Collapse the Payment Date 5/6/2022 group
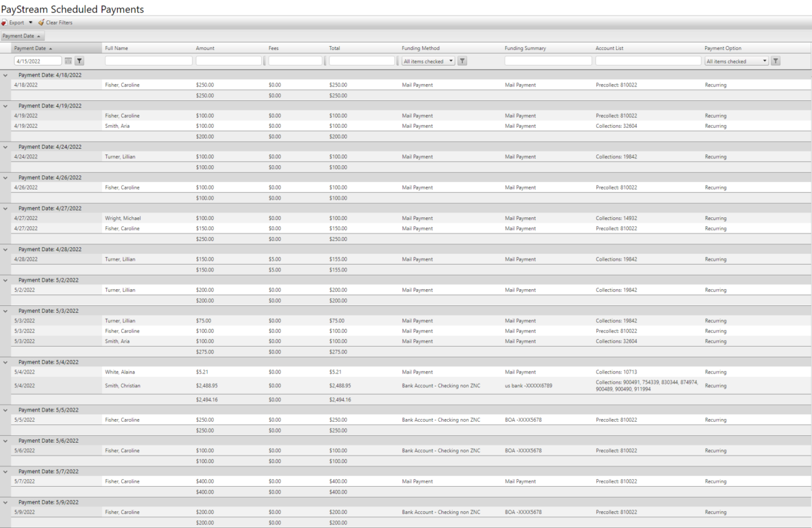Screen dimensions: 812x528 click(x=5, y=441)
